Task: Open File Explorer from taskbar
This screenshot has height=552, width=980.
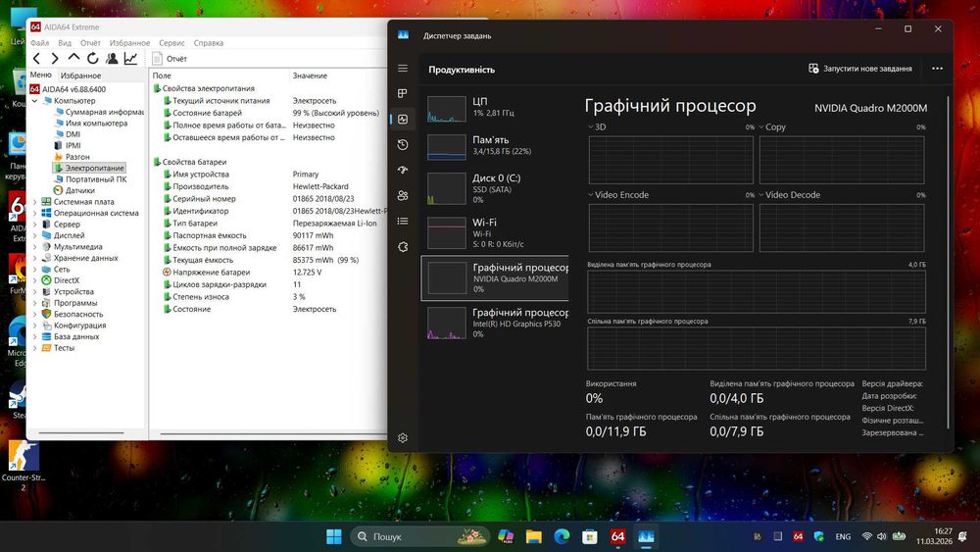Action: coord(534,536)
